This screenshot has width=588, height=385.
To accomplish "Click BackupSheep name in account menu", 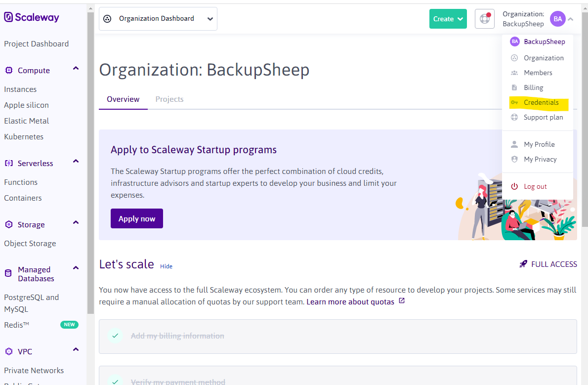I will [545, 42].
